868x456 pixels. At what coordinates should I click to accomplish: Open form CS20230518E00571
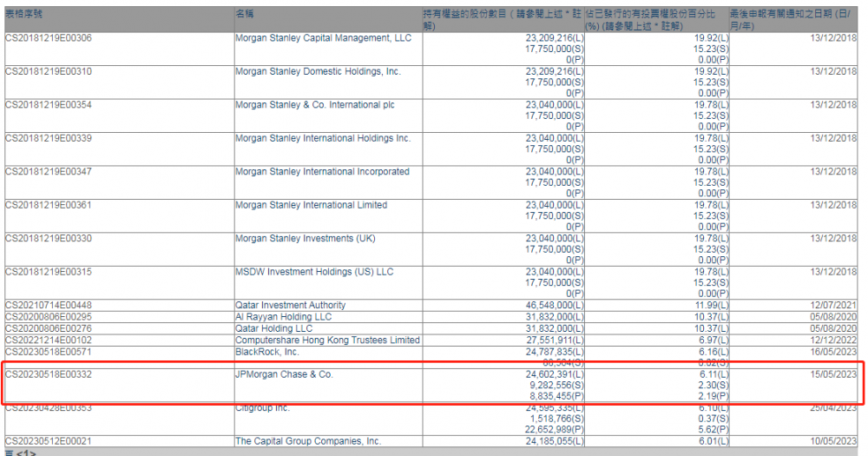point(49,352)
